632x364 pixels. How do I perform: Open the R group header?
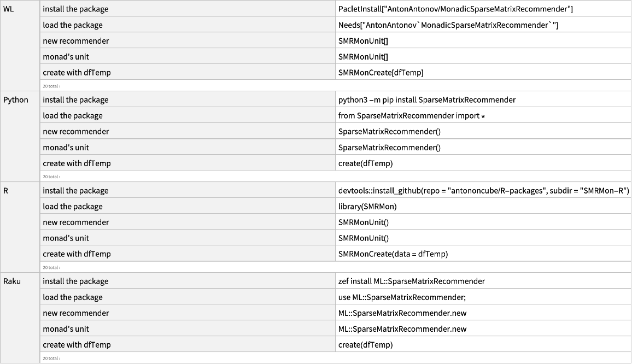(7, 191)
